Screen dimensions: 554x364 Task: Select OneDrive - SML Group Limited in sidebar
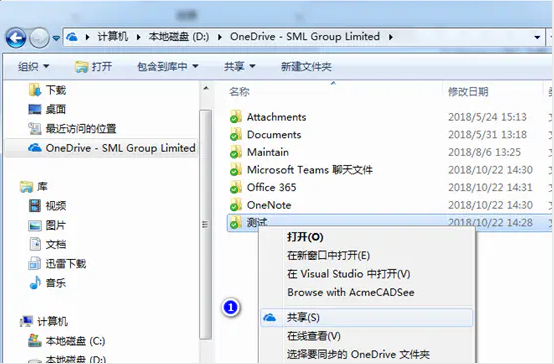(x=120, y=148)
